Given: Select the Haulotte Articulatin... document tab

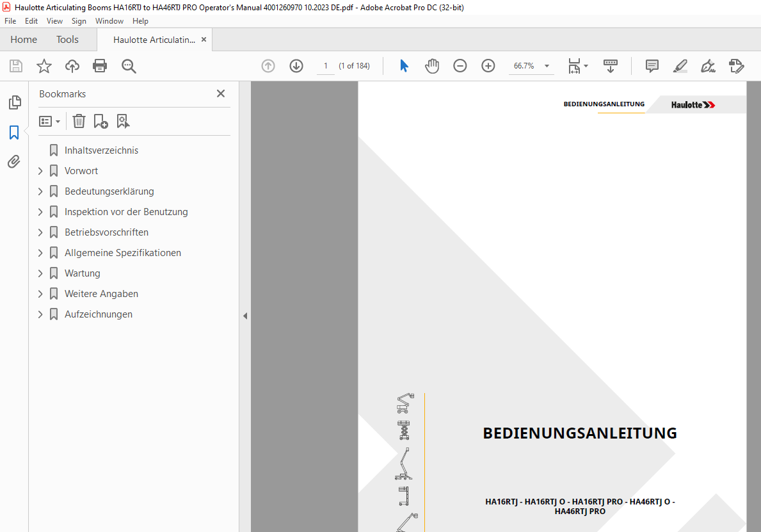Looking at the screenshot, I should pyautogui.click(x=154, y=40).
